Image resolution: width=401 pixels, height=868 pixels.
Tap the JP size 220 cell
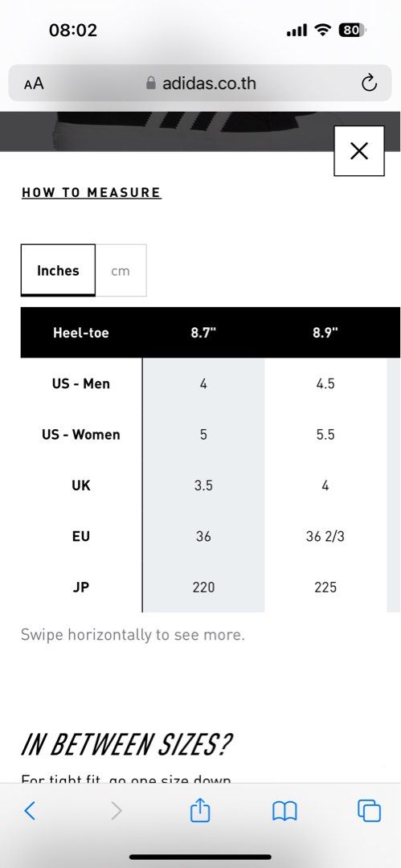203,588
